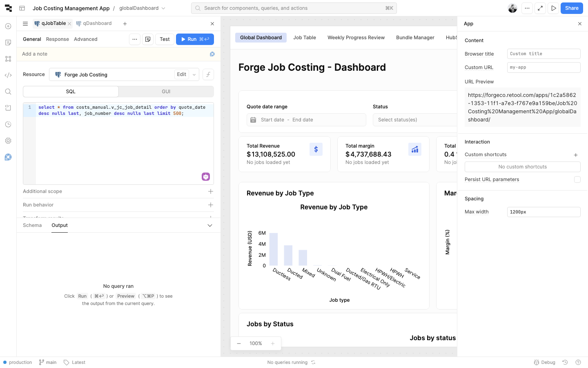Click the Retool logo icon
Viewport: 588px width, 368px height.
pos(8,8)
